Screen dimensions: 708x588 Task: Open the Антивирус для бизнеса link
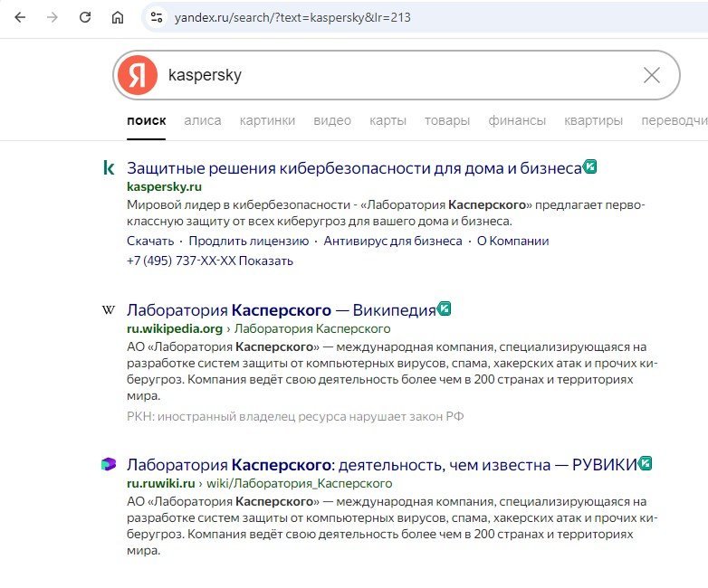pyautogui.click(x=393, y=241)
